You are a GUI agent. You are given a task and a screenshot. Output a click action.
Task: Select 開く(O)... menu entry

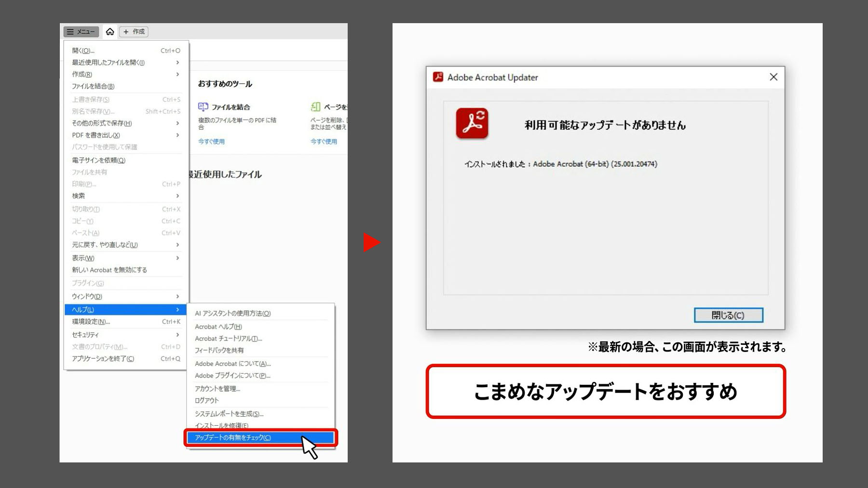[125, 51]
